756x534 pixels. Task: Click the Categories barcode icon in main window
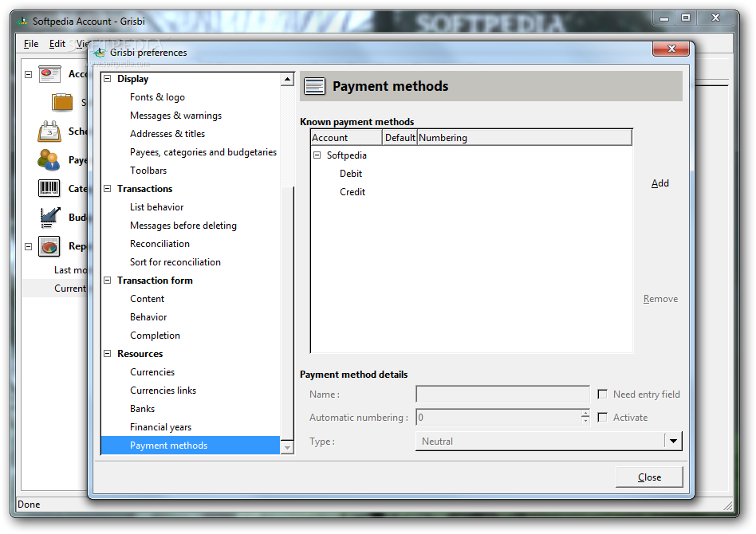(x=49, y=188)
